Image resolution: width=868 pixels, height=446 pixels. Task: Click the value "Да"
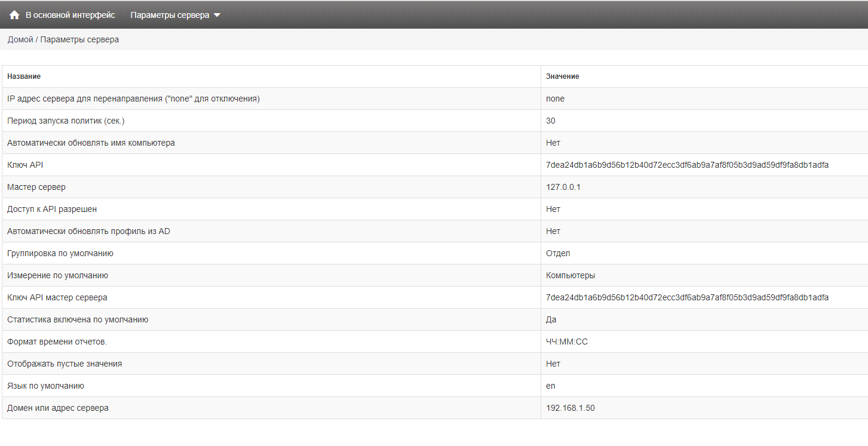(x=551, y=319)
